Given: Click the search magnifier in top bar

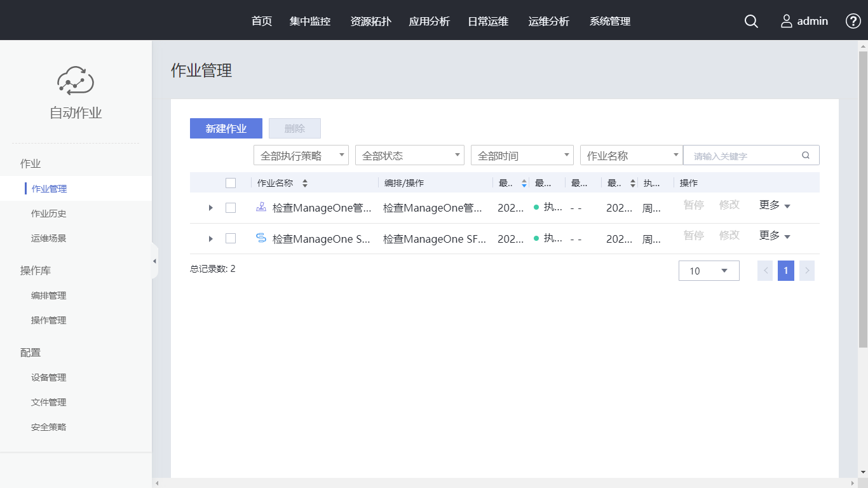Looking at the screenshot, I should click(751, 21).
